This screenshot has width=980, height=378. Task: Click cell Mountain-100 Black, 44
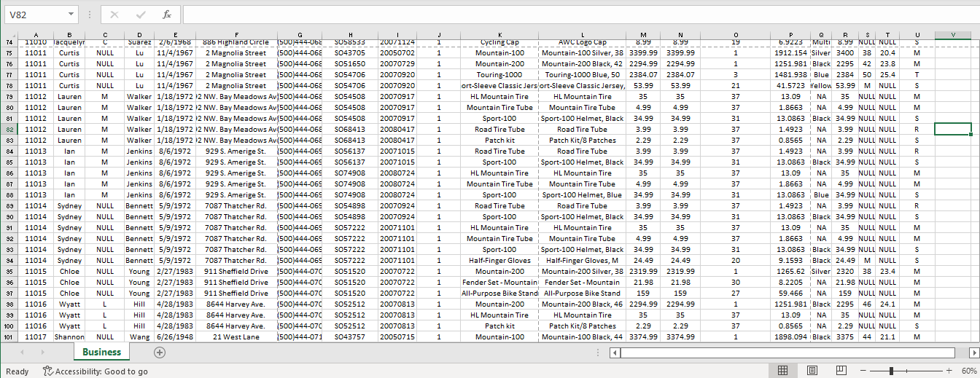click(x=583, y=336)
